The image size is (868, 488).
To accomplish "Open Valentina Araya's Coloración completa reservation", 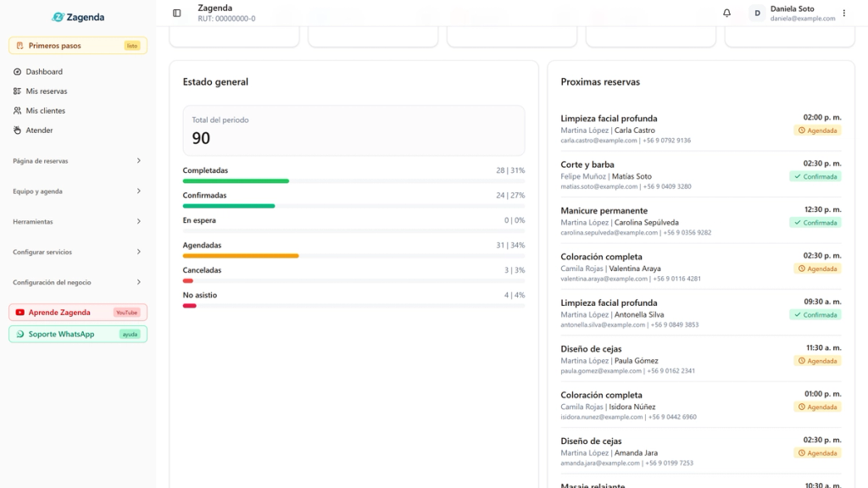I will click(x=701, y=267).
